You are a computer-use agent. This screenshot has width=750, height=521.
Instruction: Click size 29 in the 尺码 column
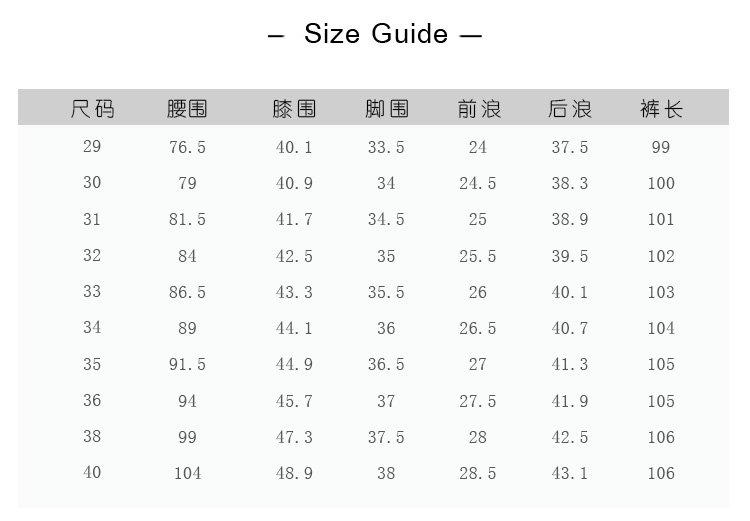92,147
